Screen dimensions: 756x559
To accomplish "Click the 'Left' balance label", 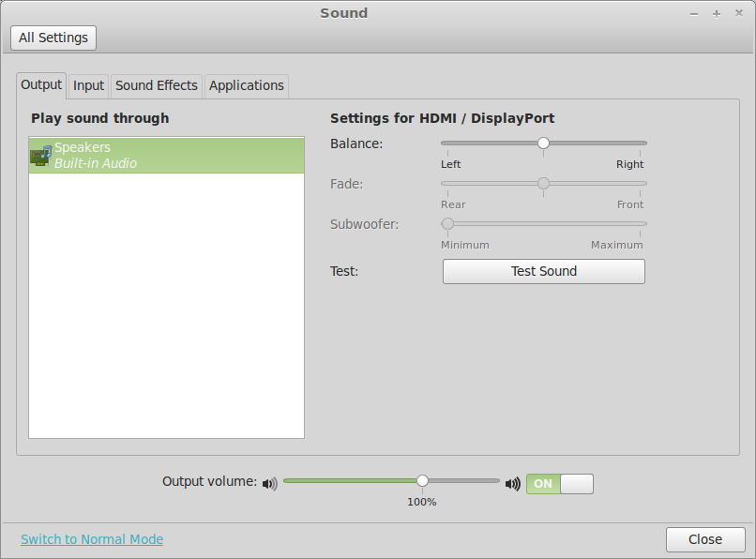I will [451, 164].
